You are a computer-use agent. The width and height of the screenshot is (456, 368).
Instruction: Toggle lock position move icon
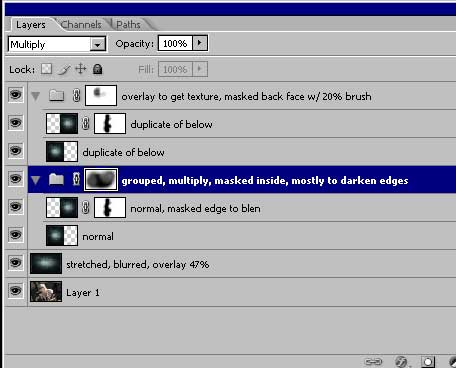click(x=81, y=69)
